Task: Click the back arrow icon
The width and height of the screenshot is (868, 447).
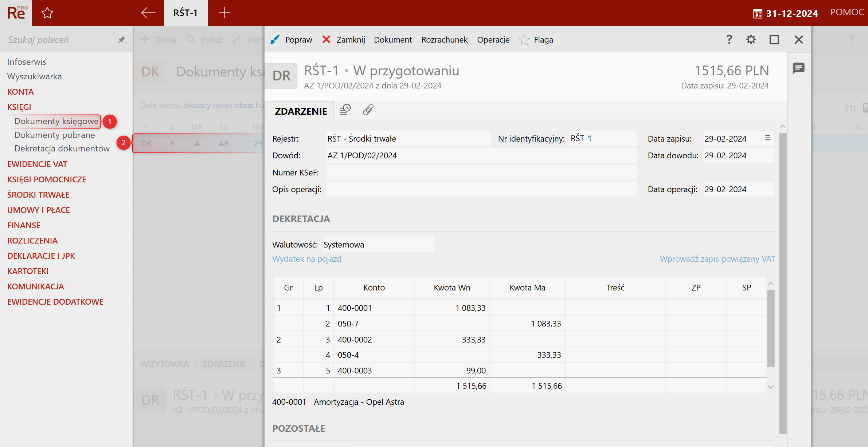Action: coord(148,13)
